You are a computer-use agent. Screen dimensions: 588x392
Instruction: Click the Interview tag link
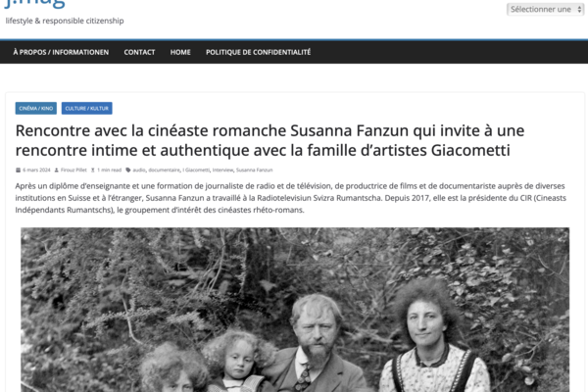pos(222,170)
